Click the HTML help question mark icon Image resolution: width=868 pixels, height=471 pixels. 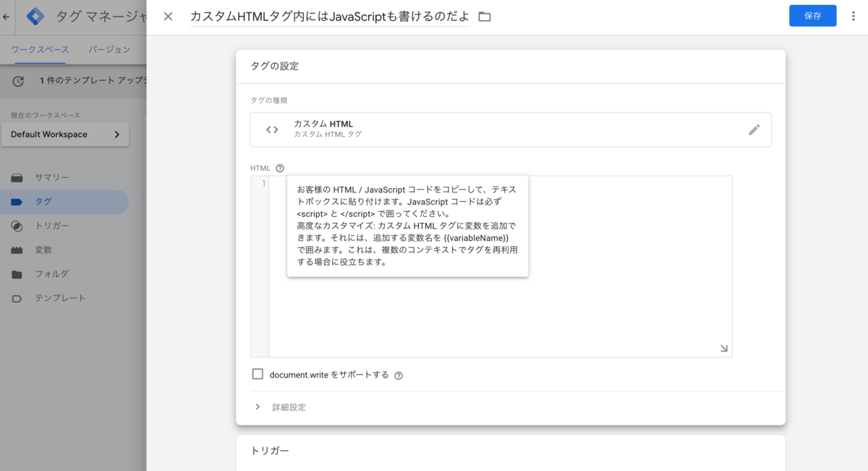tap(280, 168)
